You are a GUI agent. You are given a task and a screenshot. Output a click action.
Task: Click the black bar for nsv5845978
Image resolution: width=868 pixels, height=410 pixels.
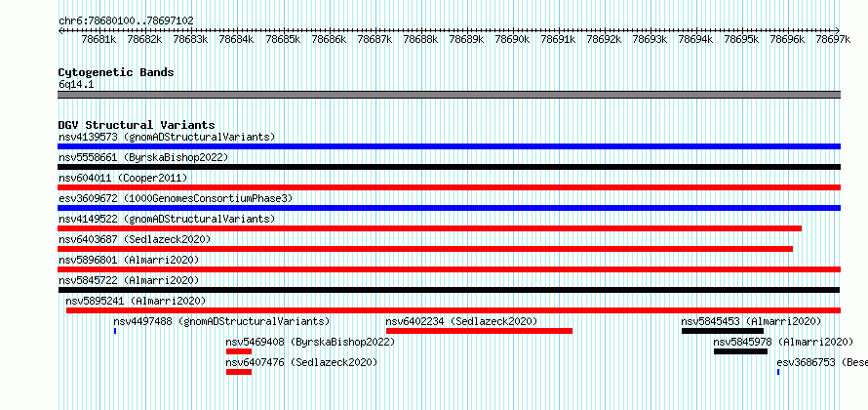pos(740,351)
